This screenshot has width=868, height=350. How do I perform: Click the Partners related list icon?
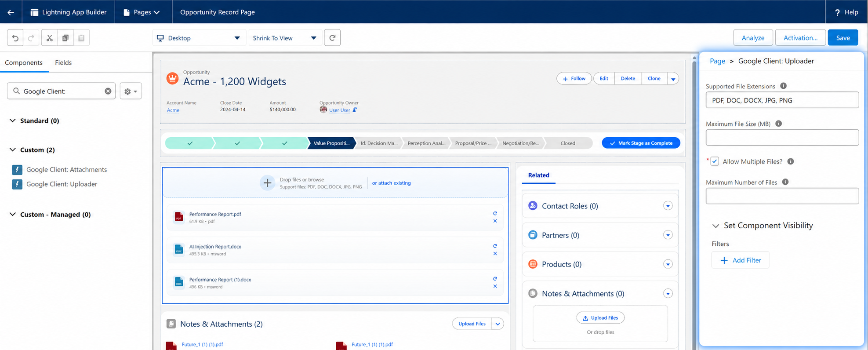533,235
